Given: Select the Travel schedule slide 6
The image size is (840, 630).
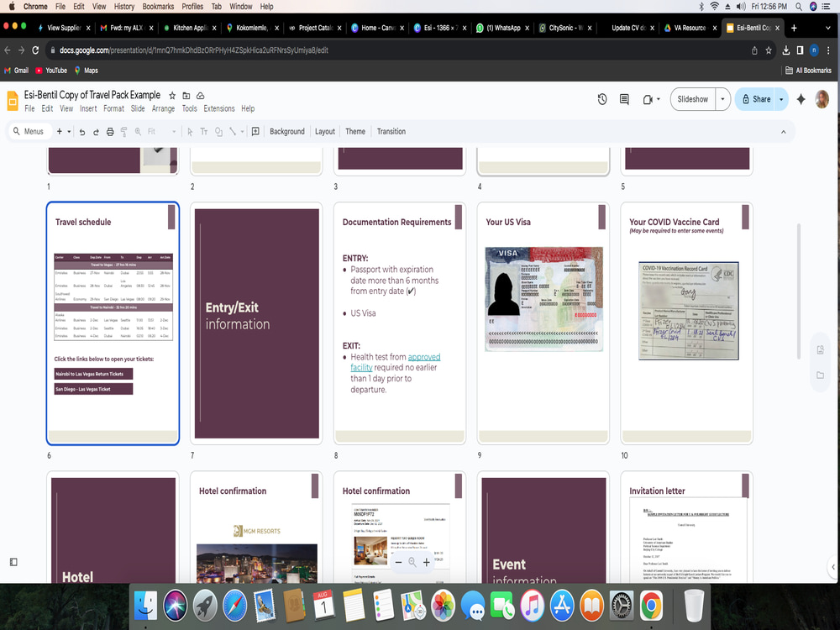Looking at the screenshot, I should coord(113,323).
